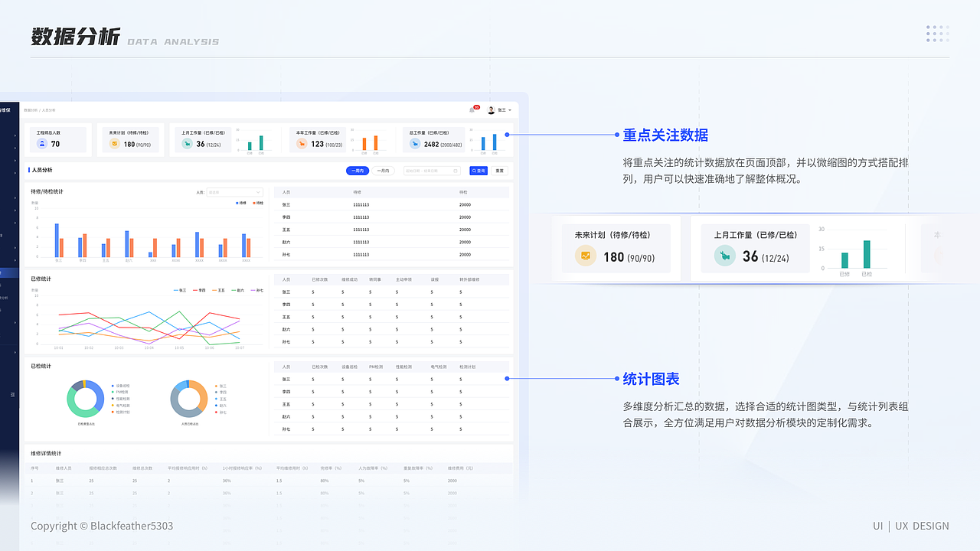Toggle the 待检 series in bar chart legend
This screenshot has height=551, width=980.
(x=258, y=203)
